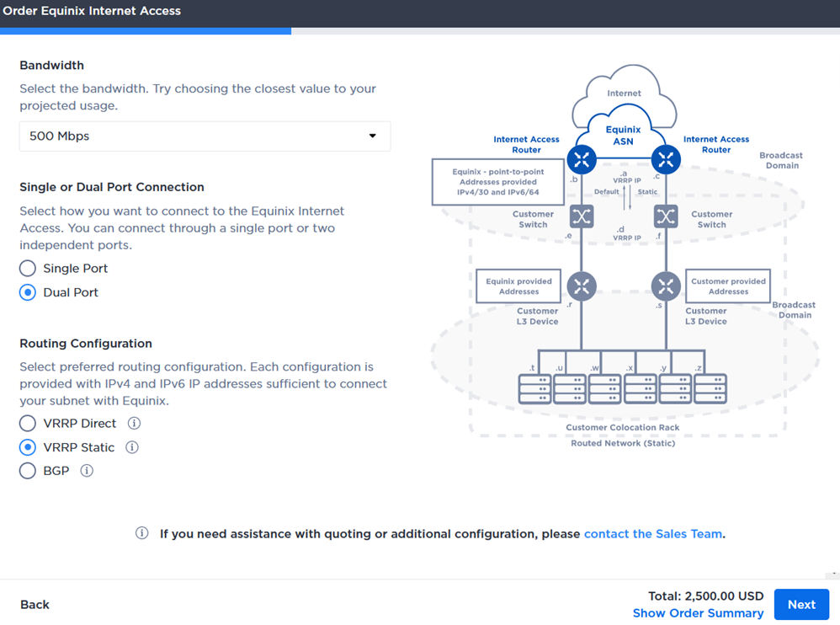Select the left Customer Switch icon

coord(582,216)
